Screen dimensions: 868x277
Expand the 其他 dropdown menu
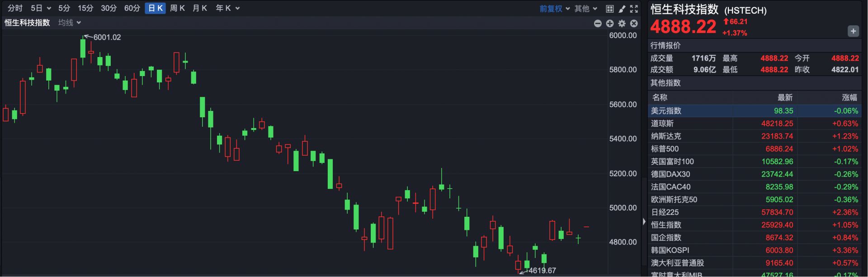[x=585, y=9]
